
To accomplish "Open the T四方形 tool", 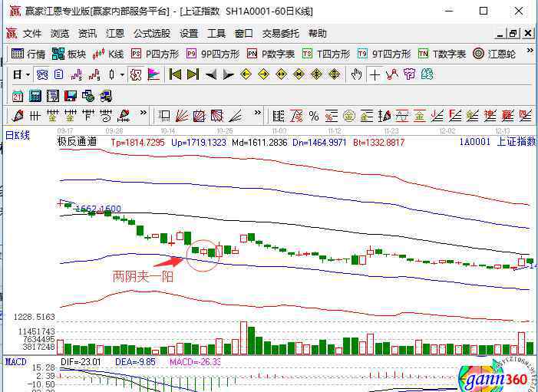I will click(x=326, y=54).
